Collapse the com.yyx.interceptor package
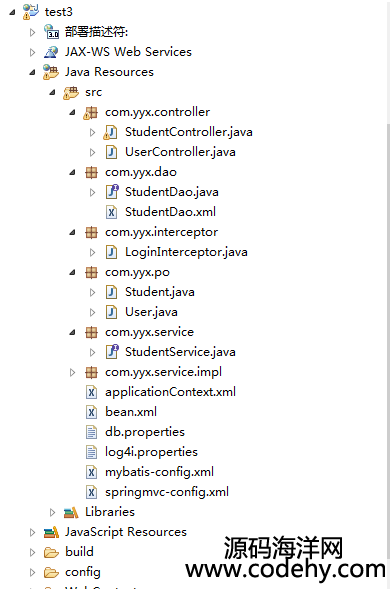 72,233
